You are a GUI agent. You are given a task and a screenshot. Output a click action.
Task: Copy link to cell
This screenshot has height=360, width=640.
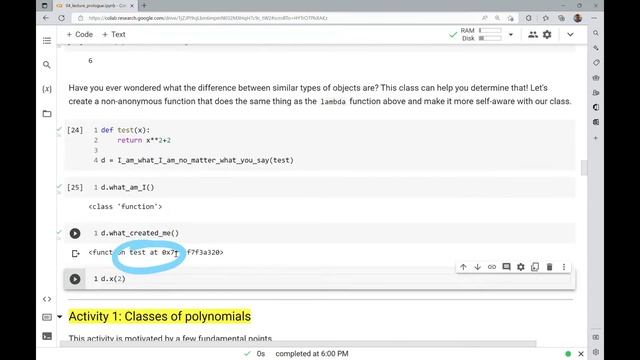492,267
